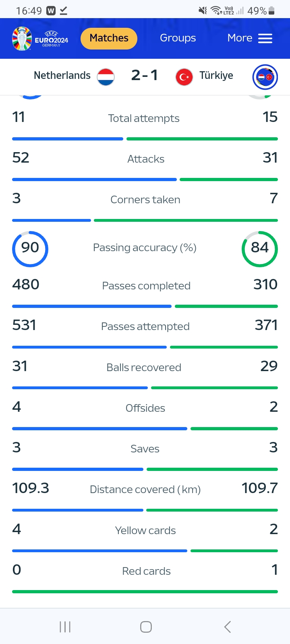Image resolution: width=290 pixels, height=644 pixels.
Task: Tap the 2-1 match score
Action: pyautogui.click(x=145, y=75)
